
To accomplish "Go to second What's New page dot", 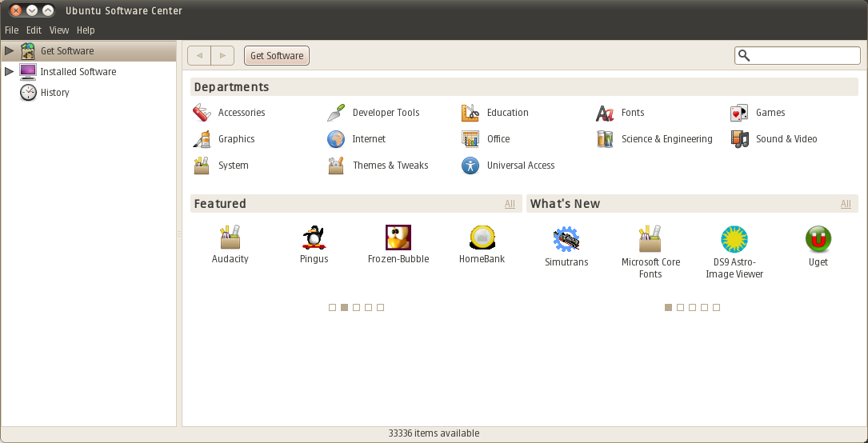I will pos(680,308).
